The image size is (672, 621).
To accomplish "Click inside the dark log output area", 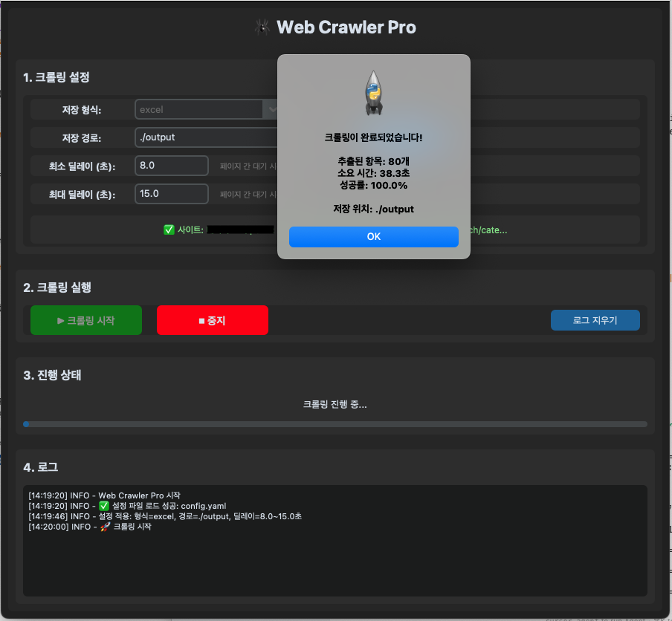I will (335, 565).
